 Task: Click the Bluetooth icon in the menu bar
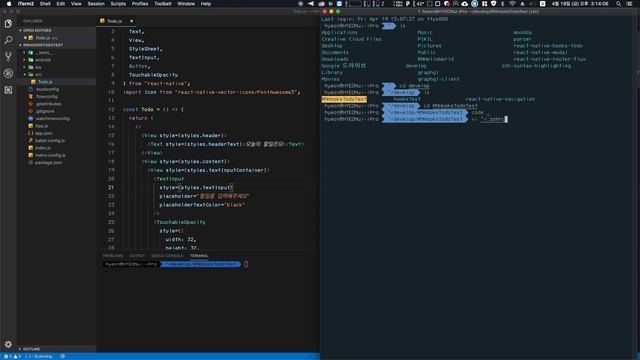(x=502, y=4)
